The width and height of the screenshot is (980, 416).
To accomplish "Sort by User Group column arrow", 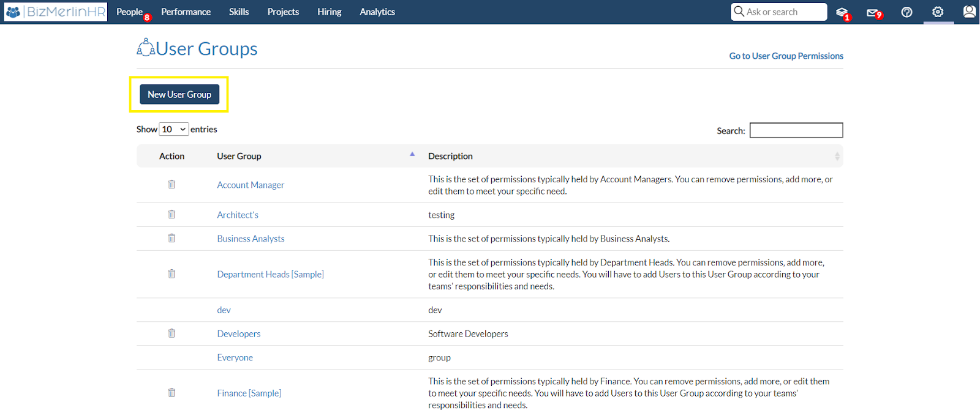I will tap(412, 154).
